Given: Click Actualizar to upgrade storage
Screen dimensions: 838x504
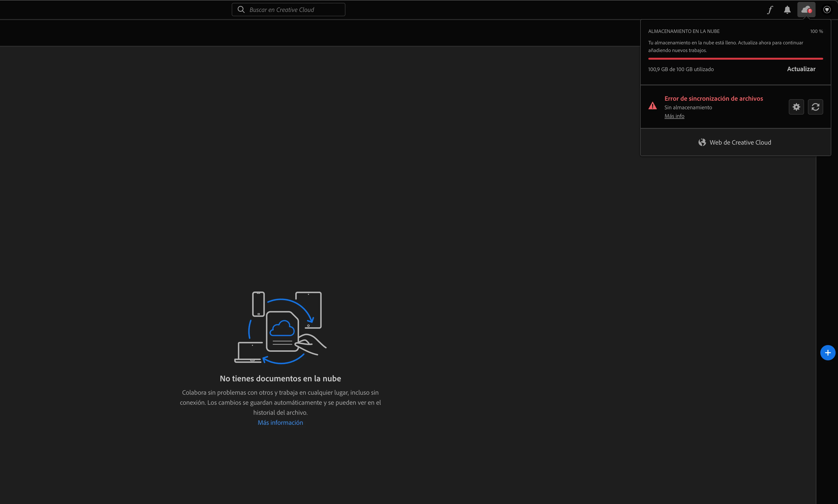Looking at the screenshot, I should (x=801, y=69).
